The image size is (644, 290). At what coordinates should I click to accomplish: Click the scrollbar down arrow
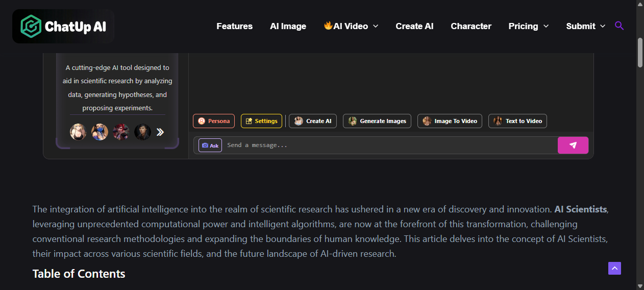640,285
